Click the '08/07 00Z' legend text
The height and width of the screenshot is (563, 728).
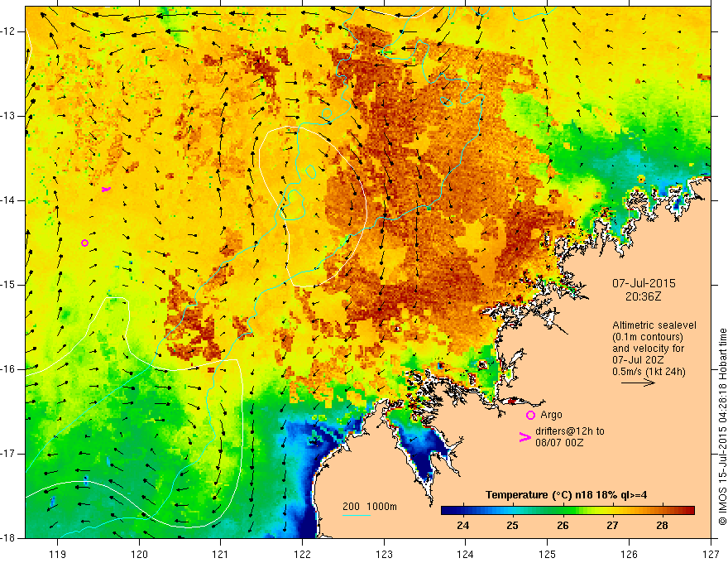tap(559, 443)
